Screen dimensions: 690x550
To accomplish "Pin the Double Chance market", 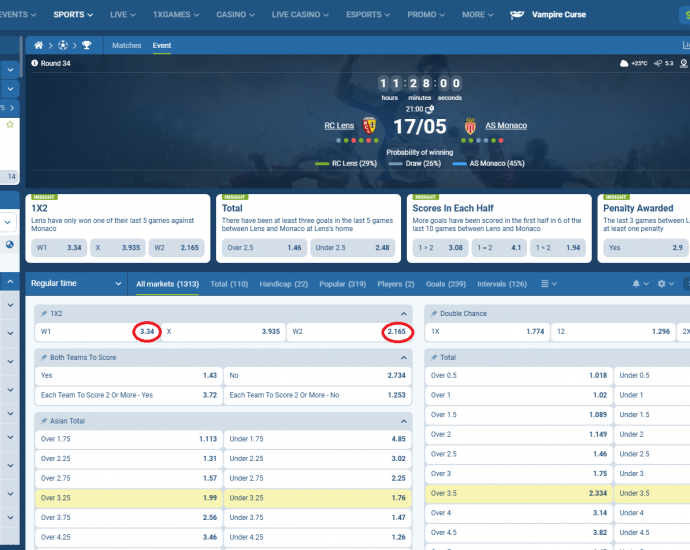I will point(433,314).
